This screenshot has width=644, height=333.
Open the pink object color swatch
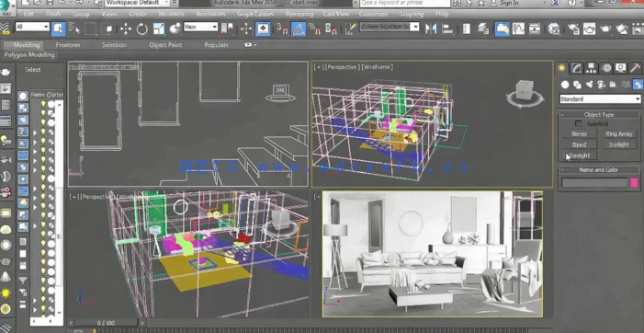click(634, 182)
